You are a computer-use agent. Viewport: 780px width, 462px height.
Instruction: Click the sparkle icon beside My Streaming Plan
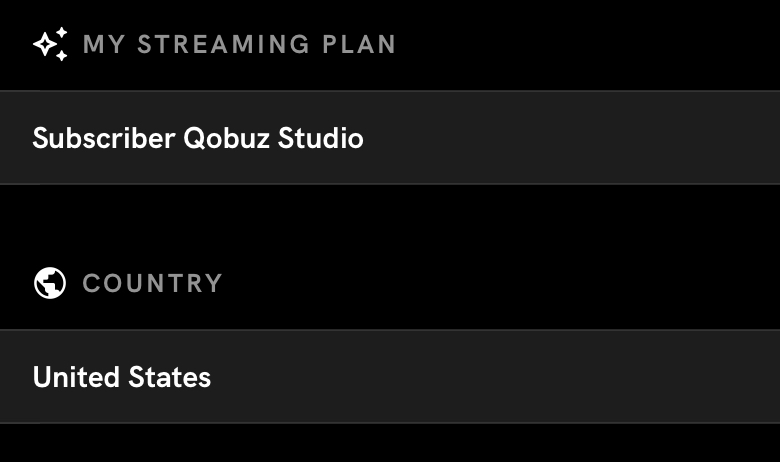click(x=50, y=44)
